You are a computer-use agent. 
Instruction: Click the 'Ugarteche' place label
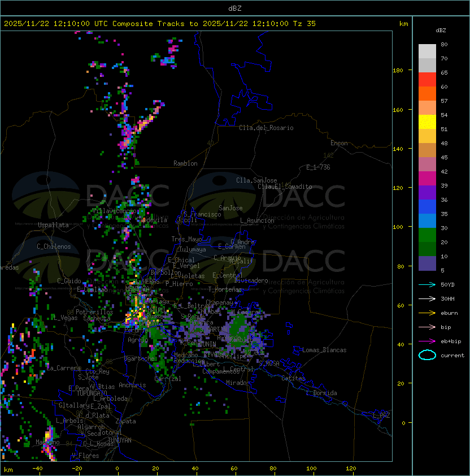click(x=140, y=359)
